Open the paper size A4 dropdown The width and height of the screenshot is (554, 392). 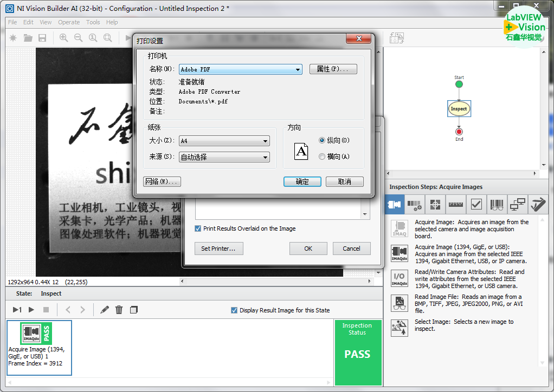coord(266,141)
